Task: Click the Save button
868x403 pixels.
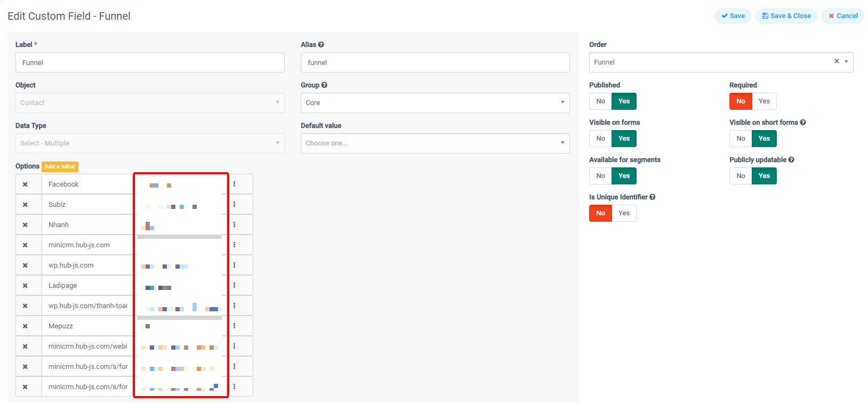Action: (x=733, y=16)
